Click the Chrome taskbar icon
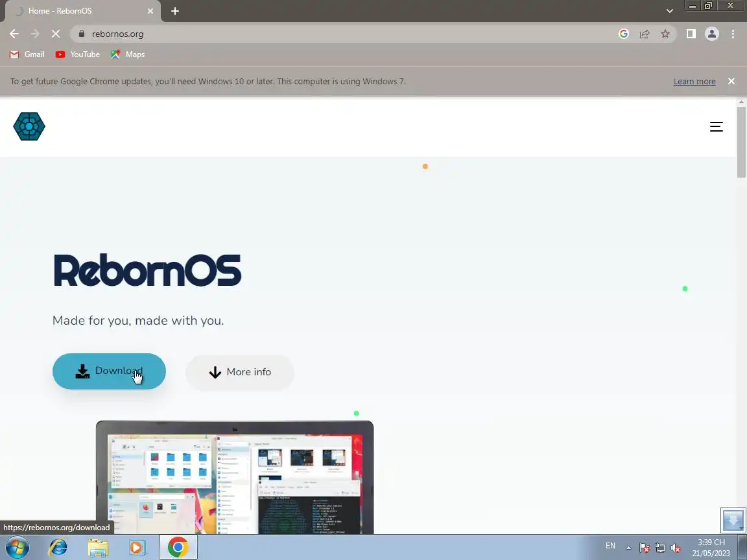 pyautogui.click(x=178, y=547)
